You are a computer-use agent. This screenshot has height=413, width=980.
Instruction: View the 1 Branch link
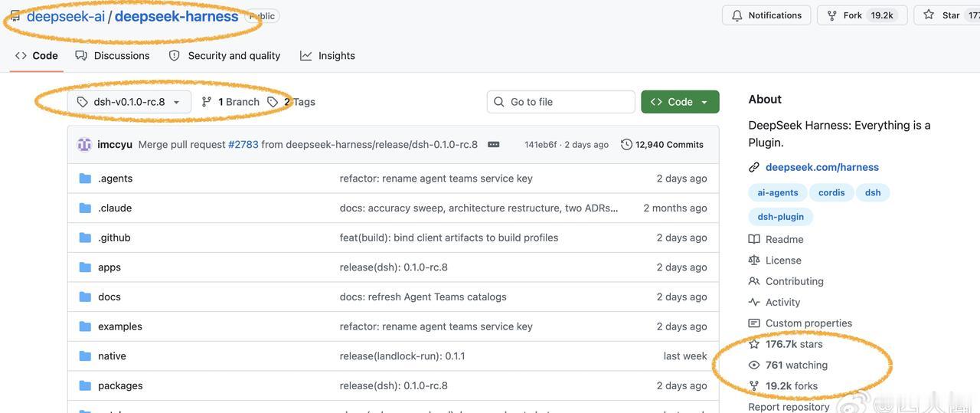click(230, 102)
